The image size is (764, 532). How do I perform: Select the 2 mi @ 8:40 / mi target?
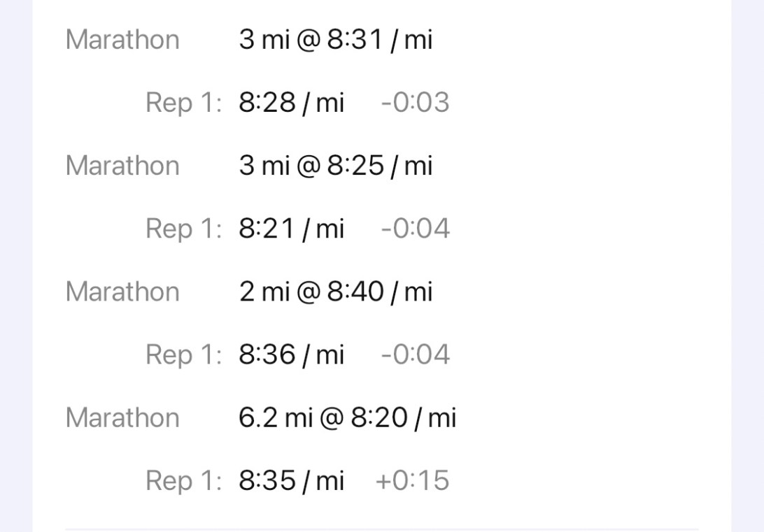click(335, 292)
